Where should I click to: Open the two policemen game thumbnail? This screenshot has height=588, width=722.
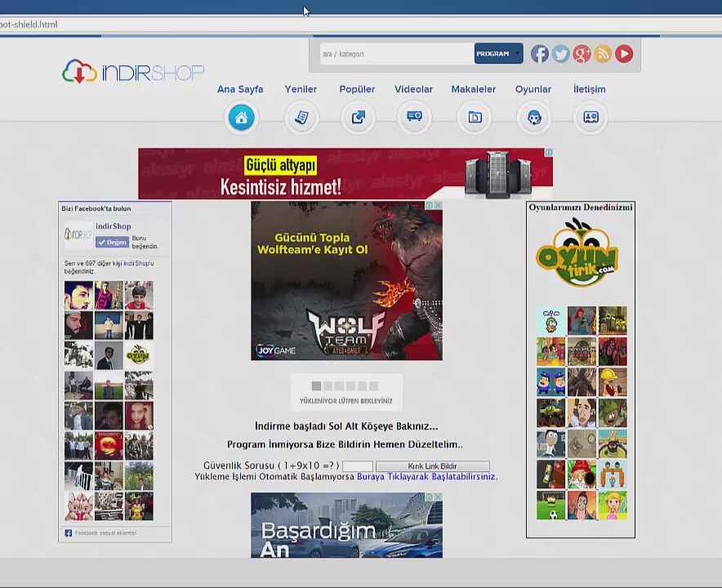[550, 381]
